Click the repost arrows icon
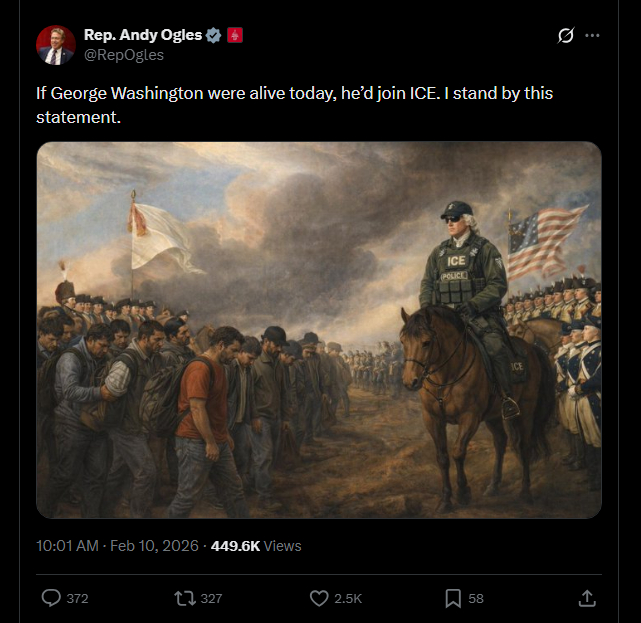 184,598
